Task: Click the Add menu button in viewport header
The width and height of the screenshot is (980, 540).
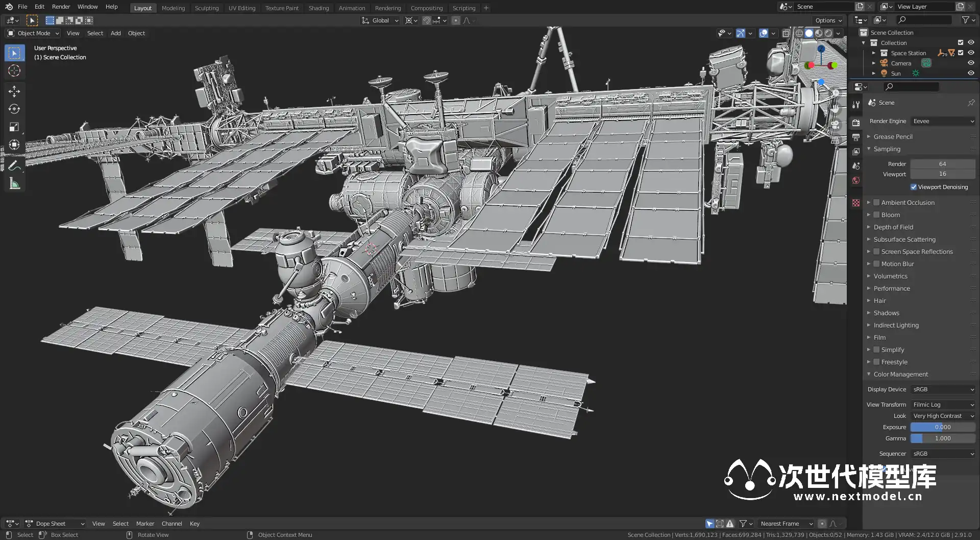Action: click(x=115, y=33)
